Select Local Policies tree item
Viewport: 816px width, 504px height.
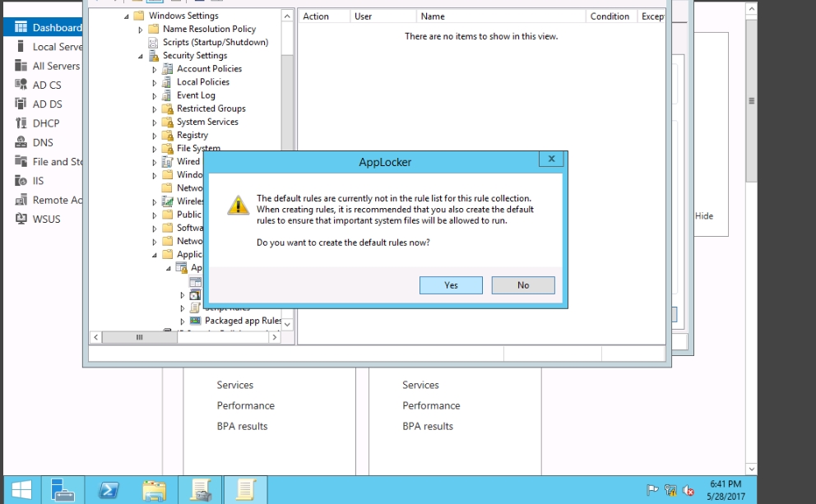(x=203, y=81)
